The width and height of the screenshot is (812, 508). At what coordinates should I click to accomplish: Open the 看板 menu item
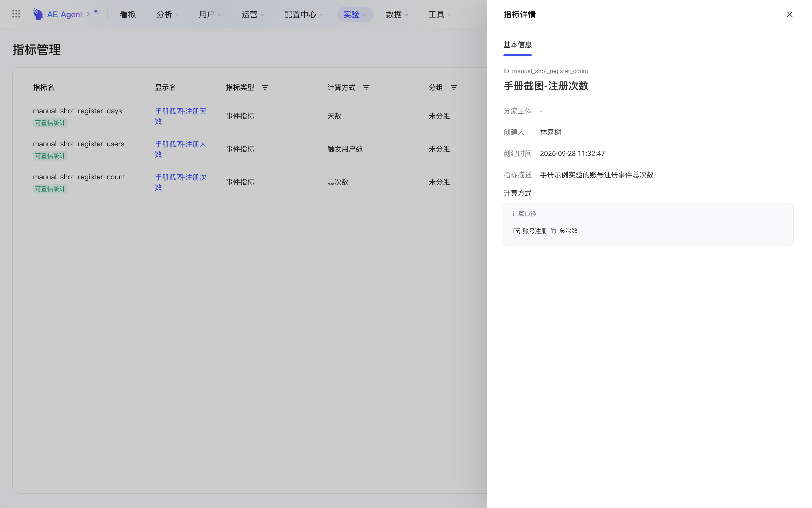click(x=128, y=14)
